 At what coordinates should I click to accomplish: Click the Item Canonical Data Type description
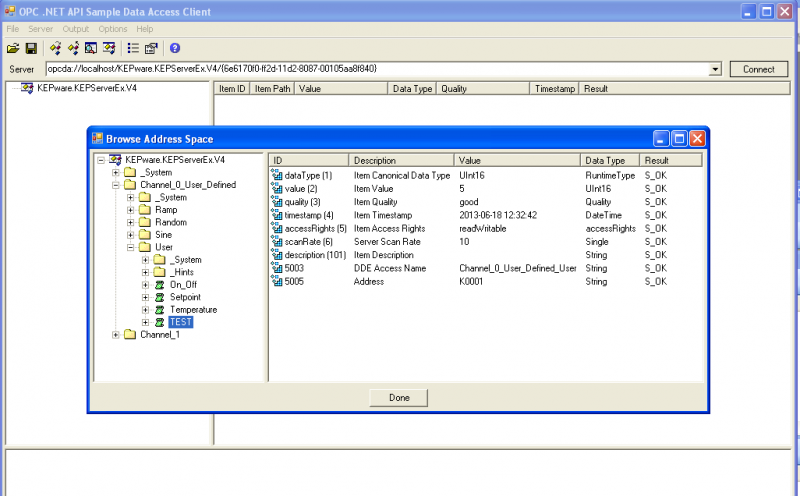(x=402, y=176)
